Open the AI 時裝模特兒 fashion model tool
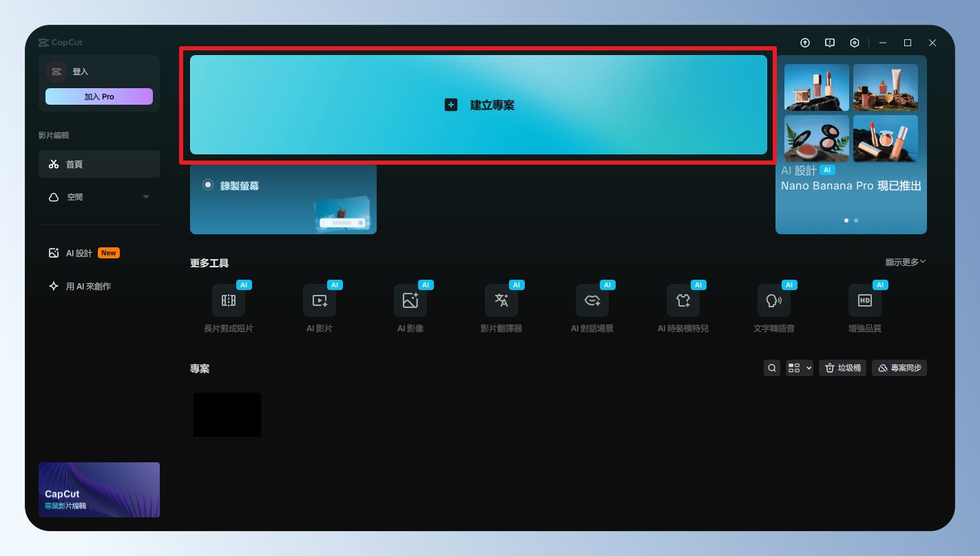The width and height of the screenshot is (980, 556). [683, 300]
